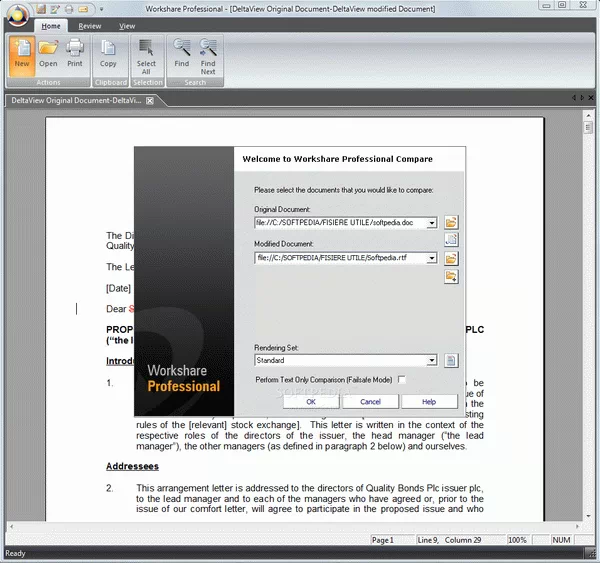Screen dimensions: 600x563
Task: Click the printer quick access toolbar icon
Action: pos(69,8)
